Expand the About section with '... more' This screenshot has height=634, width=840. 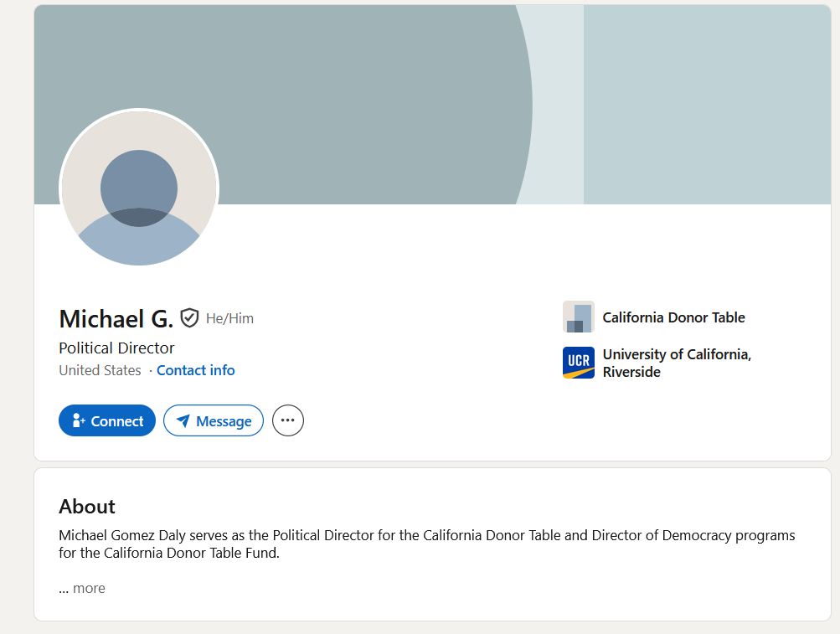pyautogui.click(x=82, y=589)
